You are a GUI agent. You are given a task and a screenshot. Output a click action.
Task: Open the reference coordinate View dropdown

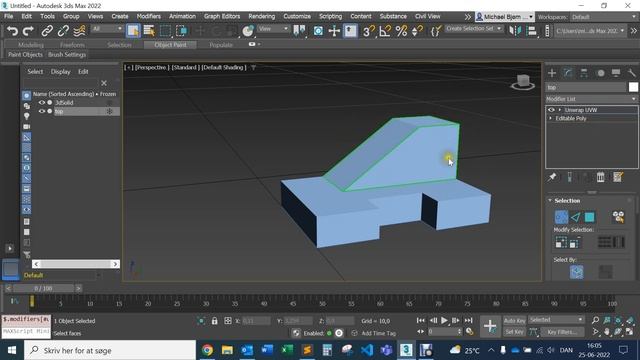coord(273,29)
